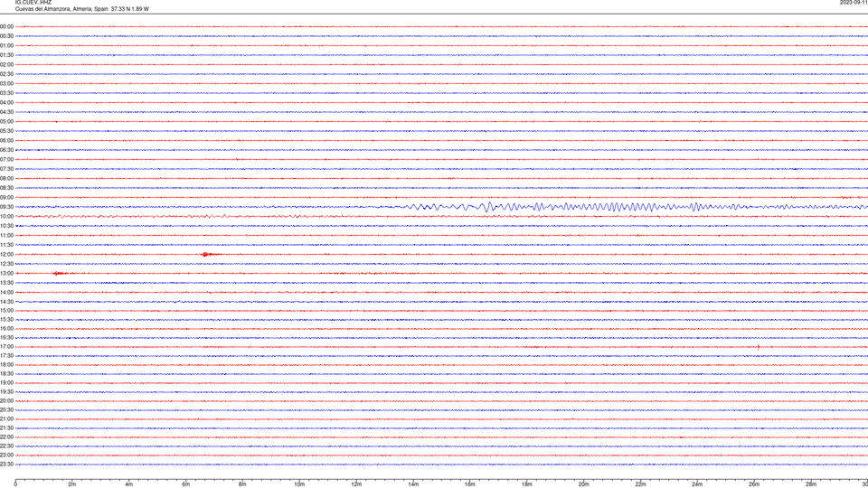Select the 13:00 time label
Image resolution: width=868 pixels, height=488 pixels.
tap(6, 273)
